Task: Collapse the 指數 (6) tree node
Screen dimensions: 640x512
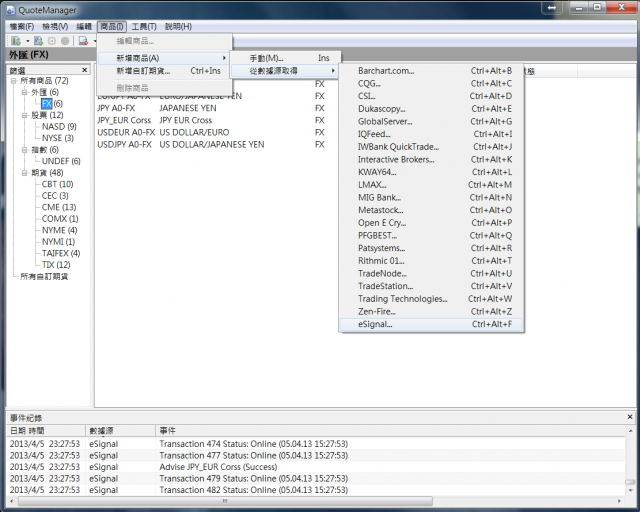Action: point(24,150)
